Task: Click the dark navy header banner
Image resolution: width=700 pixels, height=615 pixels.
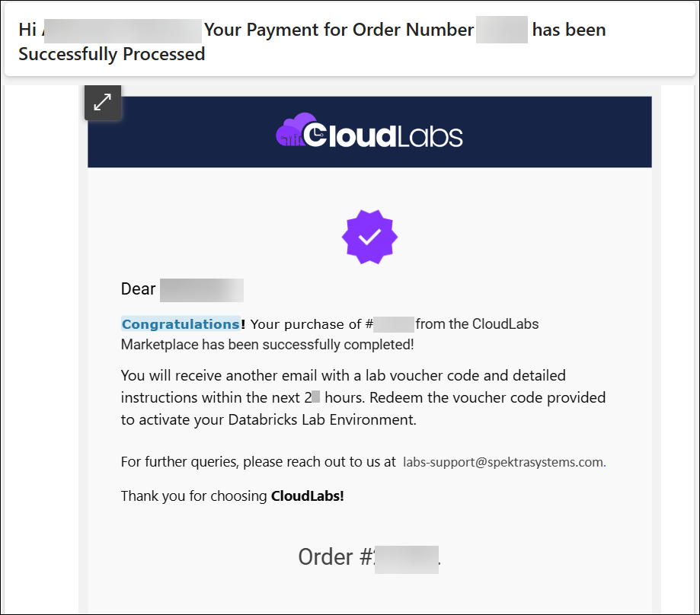Action: point(369,132)
